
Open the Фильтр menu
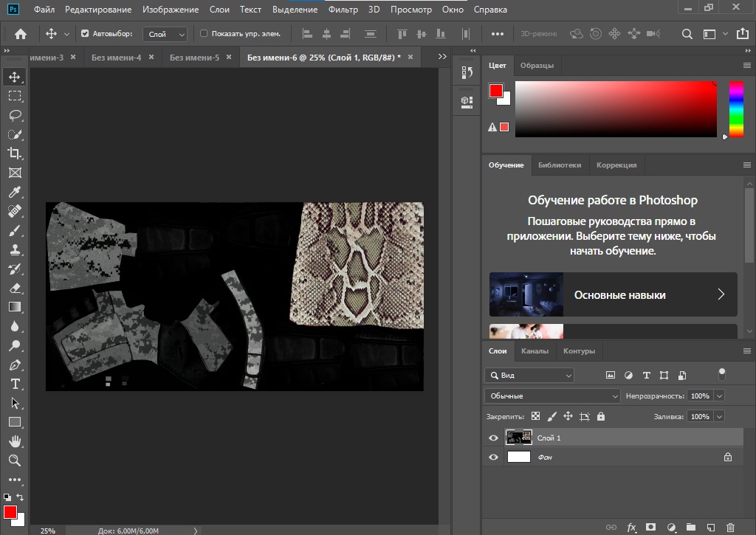click(x=343, y=10)
